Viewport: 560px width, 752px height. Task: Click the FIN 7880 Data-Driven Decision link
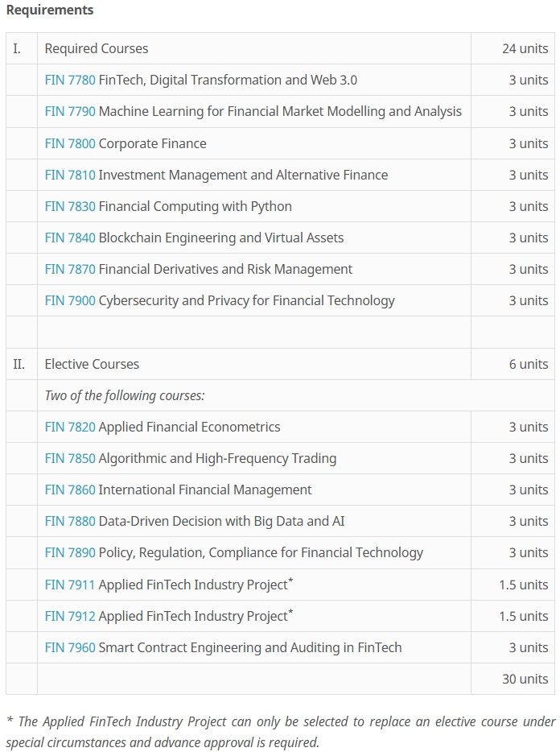coord(70,521)
